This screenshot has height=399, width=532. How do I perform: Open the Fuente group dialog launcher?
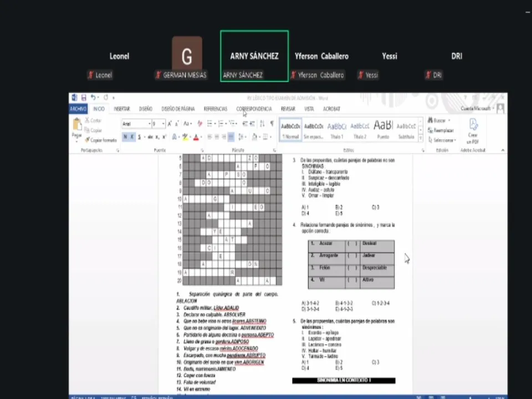202,150
